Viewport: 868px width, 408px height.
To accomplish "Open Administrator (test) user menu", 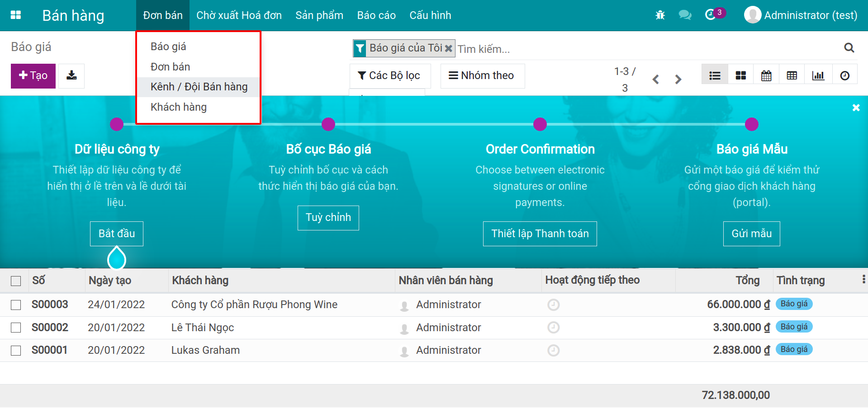I will [x=801, y=15].
